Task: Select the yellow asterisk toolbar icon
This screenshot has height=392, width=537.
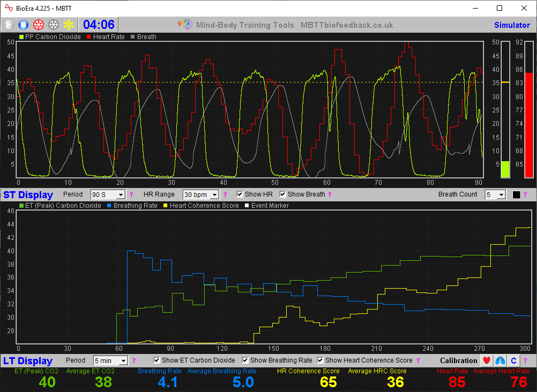Action: 68,25
